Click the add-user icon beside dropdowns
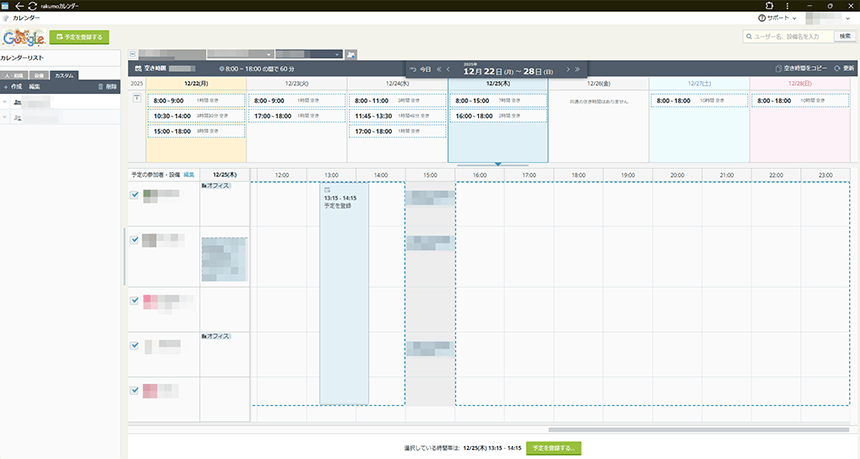Viewport: 860px width, 459px height. pyautogui.click(x=353, y=54)
